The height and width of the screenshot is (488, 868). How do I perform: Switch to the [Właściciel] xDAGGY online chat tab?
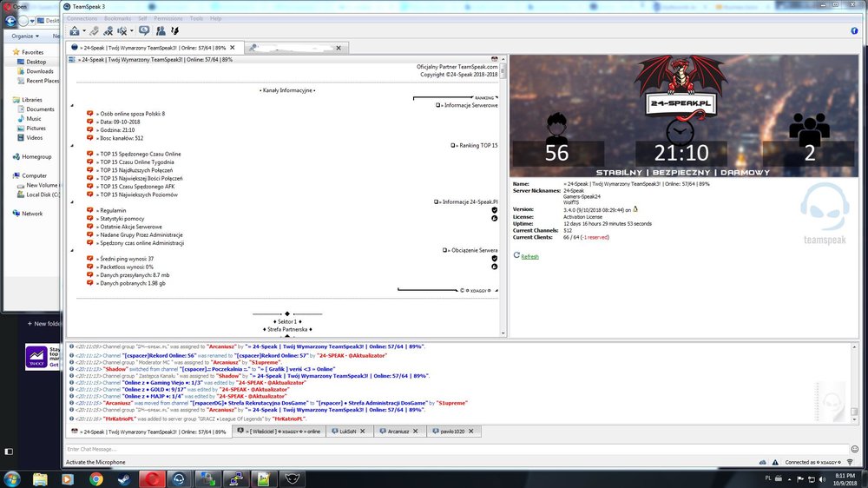279,432
